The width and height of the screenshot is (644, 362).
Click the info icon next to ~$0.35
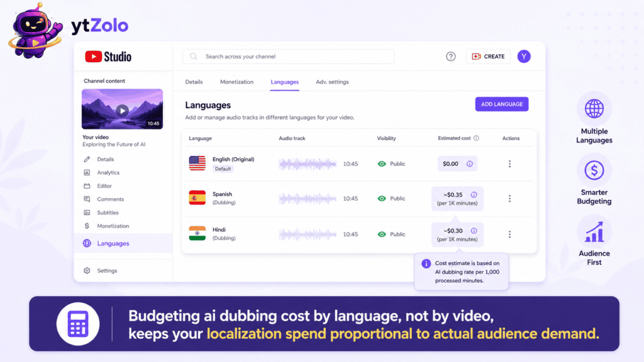click(x=474, y=195)
